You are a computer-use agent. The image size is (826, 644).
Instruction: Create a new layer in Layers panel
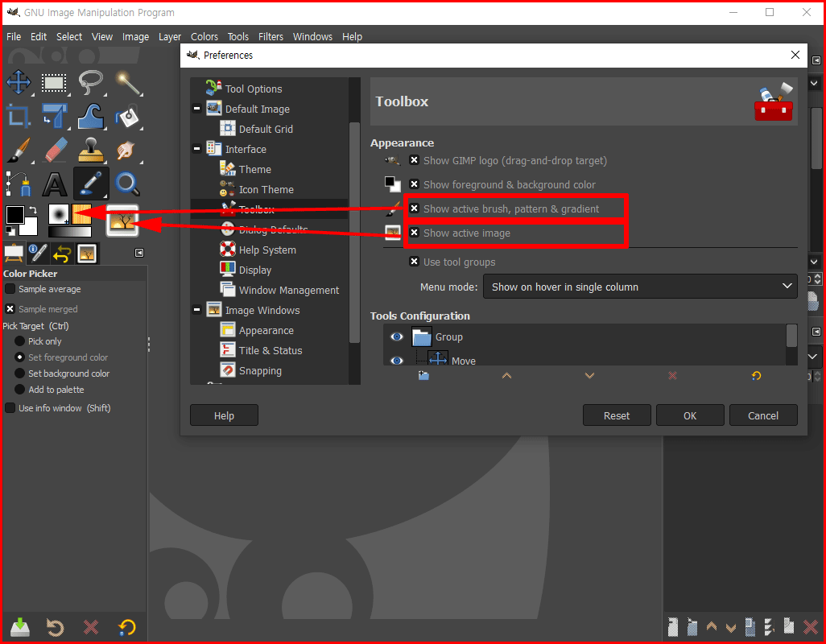pos(673,626)
